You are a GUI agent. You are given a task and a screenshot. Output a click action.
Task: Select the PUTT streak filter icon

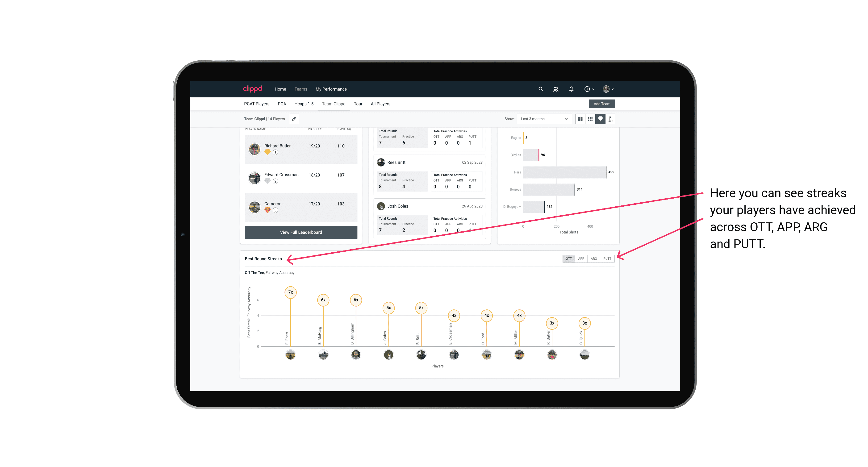(x=607, y=258)
